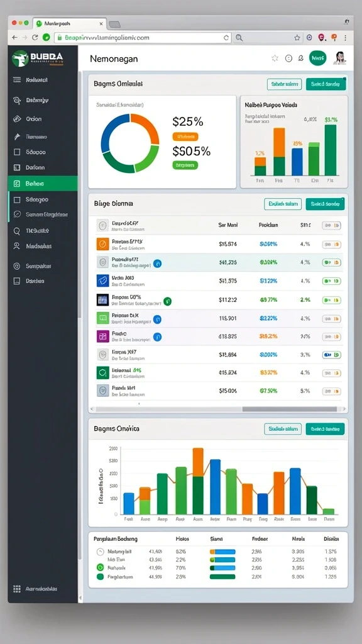This screenshot has width=362, height=644.
Task: Click the browser back arrow
Action: tap(15, 37)
